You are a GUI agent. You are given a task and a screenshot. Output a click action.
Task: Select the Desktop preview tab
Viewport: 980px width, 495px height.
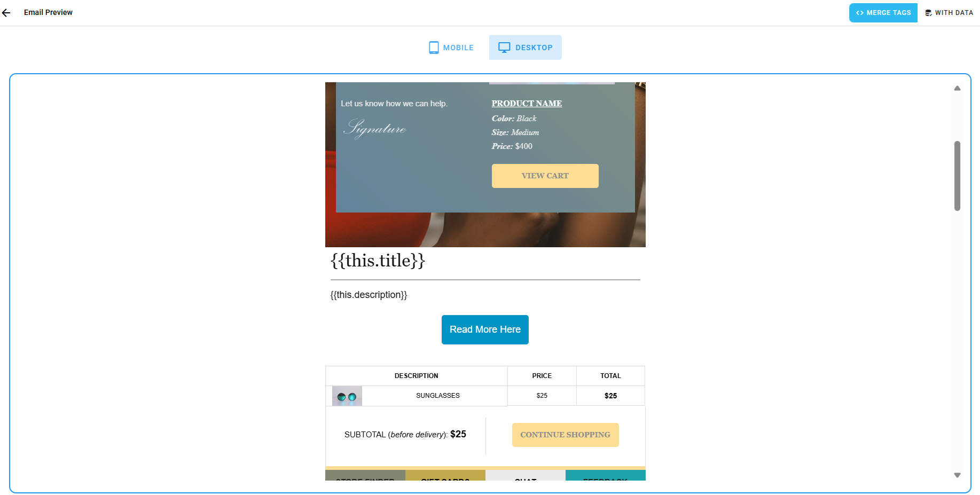(x=526, y=48)
